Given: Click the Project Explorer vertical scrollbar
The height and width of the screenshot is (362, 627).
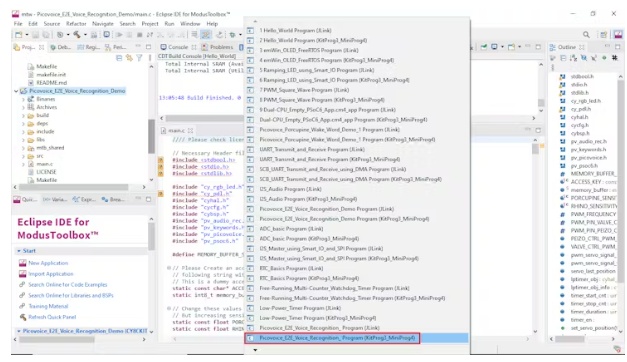Looking at the screenshot, I should point(151,136).
